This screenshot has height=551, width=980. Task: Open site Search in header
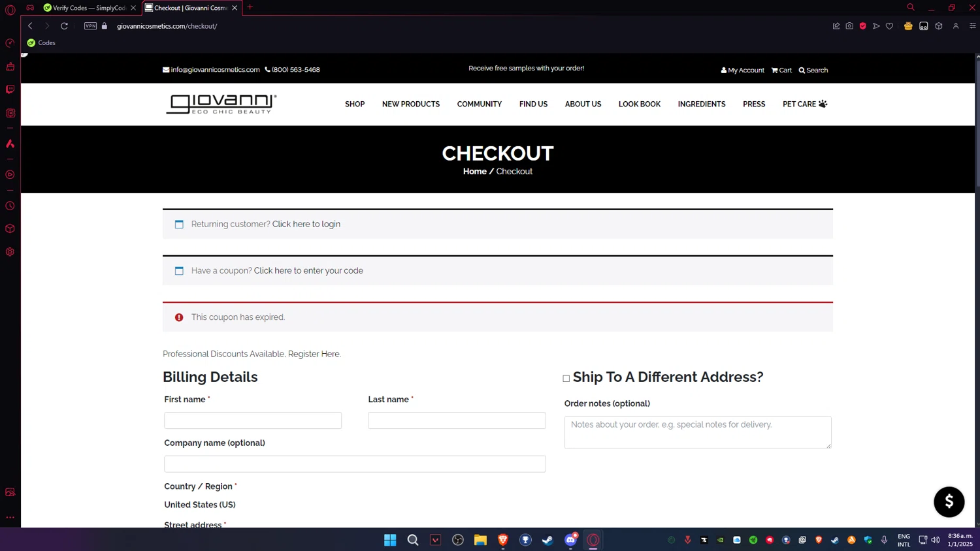[813, 70]
